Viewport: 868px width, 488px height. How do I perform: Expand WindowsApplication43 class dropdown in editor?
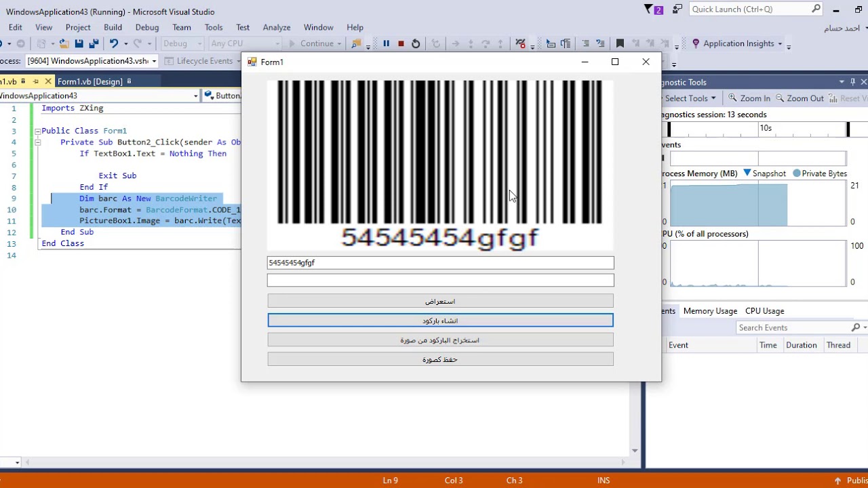[x=195, y=96]
